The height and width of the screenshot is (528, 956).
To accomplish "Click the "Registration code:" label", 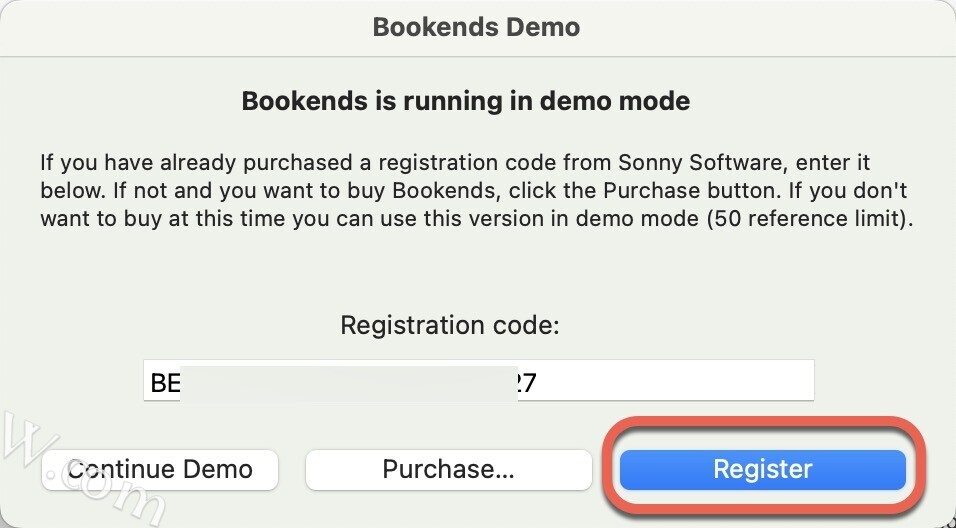I will click(450, 325).
